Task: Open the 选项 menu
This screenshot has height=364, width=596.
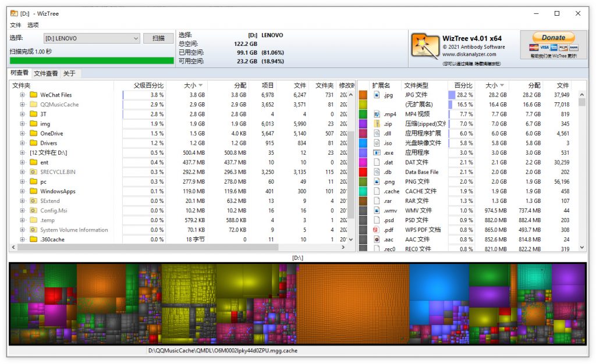Action: coord(33,25)
